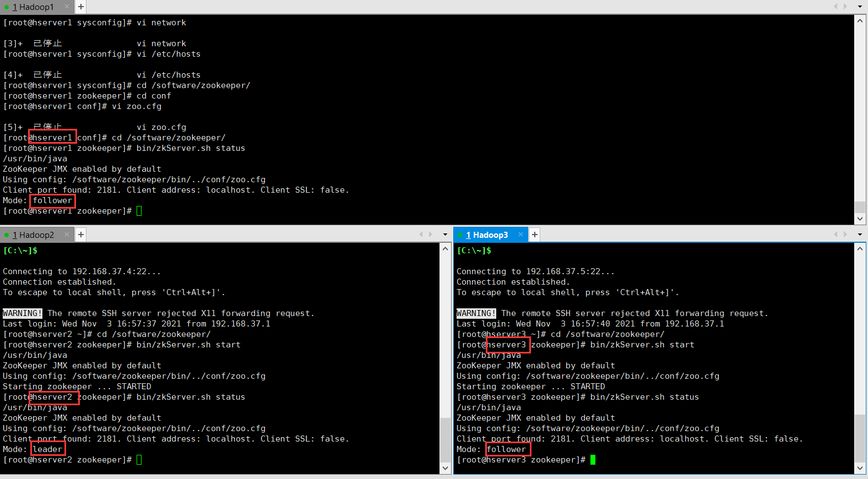Click the 'vi zoo.cfg' command in Hadoop1
The height and width of the screenshot is (479, 868).
(137, 106)
